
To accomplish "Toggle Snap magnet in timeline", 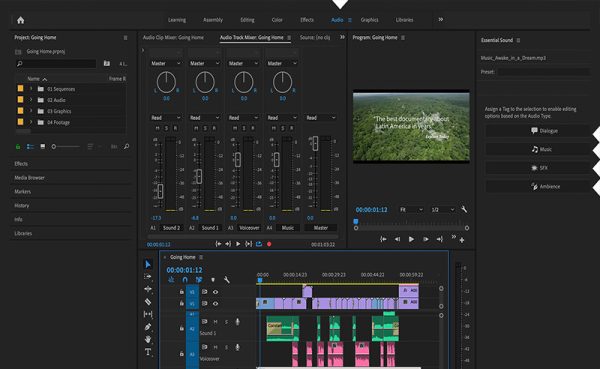I will pyautogui.click(x=185, y=280).
